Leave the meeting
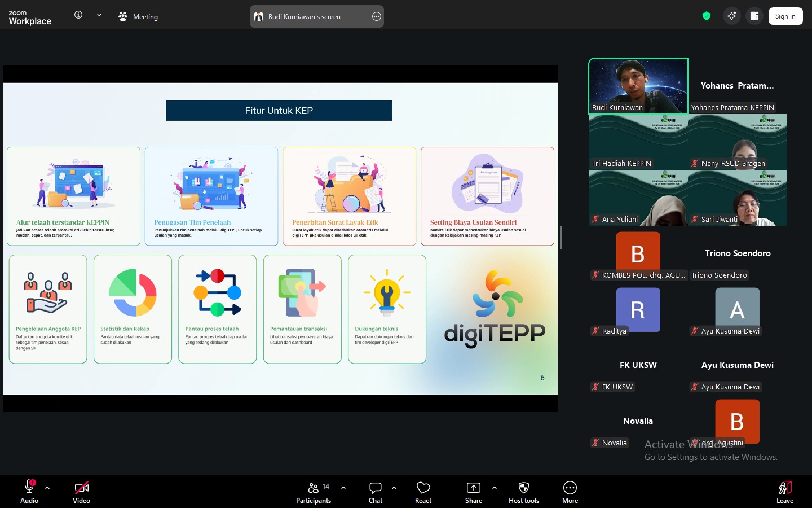The image size is (812, 508). click(x=784, y=492)
